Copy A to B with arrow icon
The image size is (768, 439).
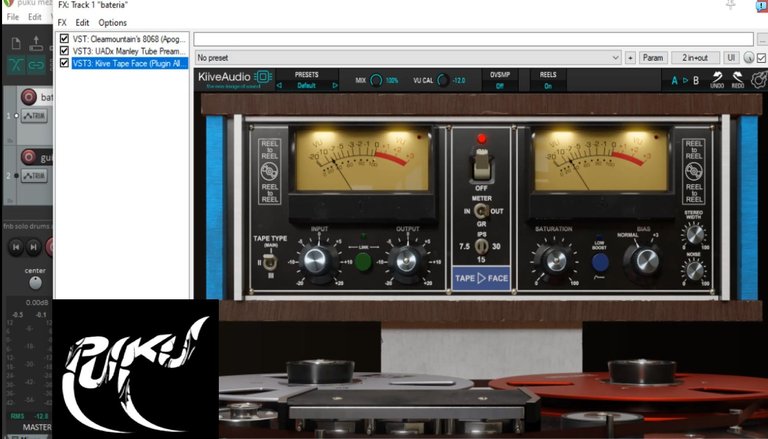pos(685,80)
